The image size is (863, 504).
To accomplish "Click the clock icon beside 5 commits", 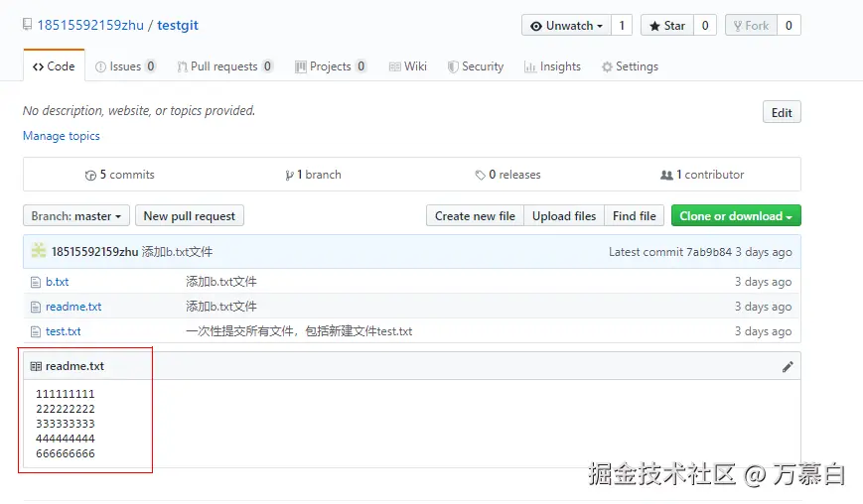I will click(x=90, y=176).
